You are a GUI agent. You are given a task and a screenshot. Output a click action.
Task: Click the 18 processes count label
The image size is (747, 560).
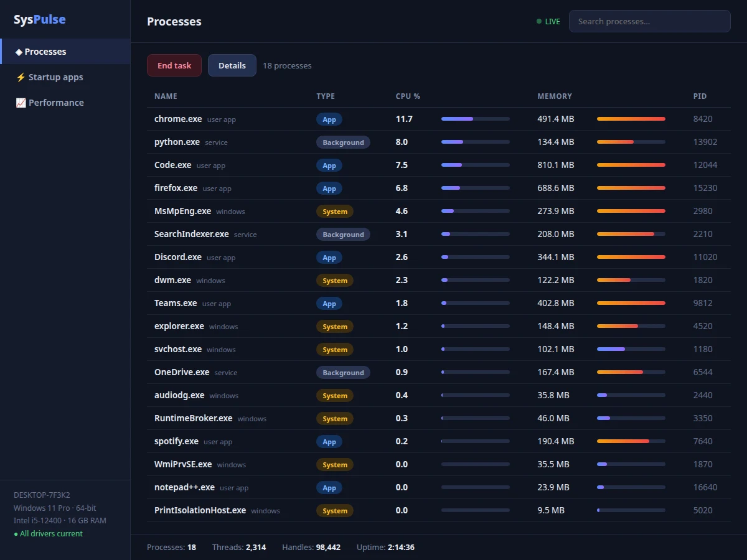(287, 65)
